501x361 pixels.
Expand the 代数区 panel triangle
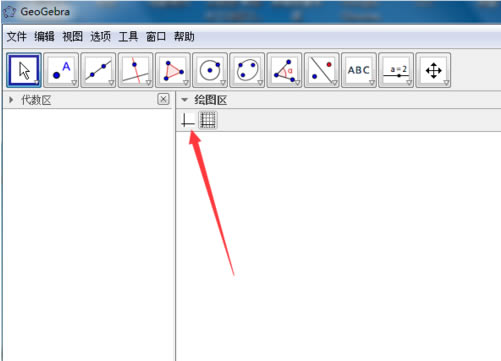coord(11,100)
